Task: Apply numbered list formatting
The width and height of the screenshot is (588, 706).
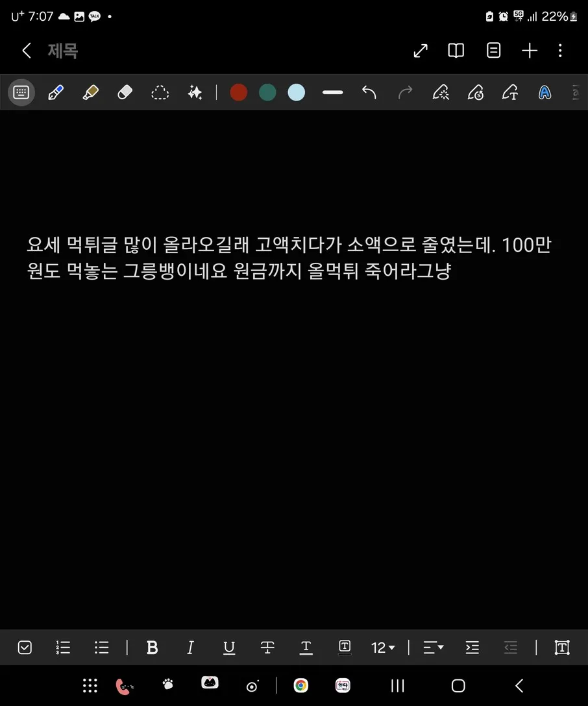Action: click(x=62, y=648)
